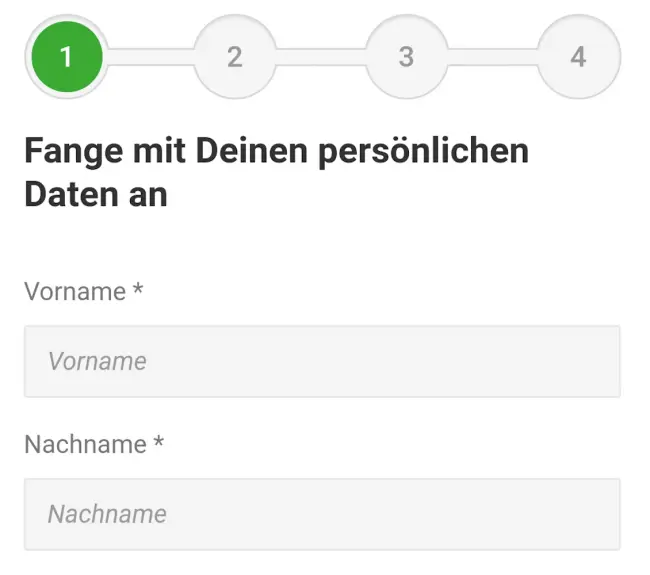Click the required asterisk beside Vorname label
The height and width of the screenshot is (575, 650).
point(138,290)
